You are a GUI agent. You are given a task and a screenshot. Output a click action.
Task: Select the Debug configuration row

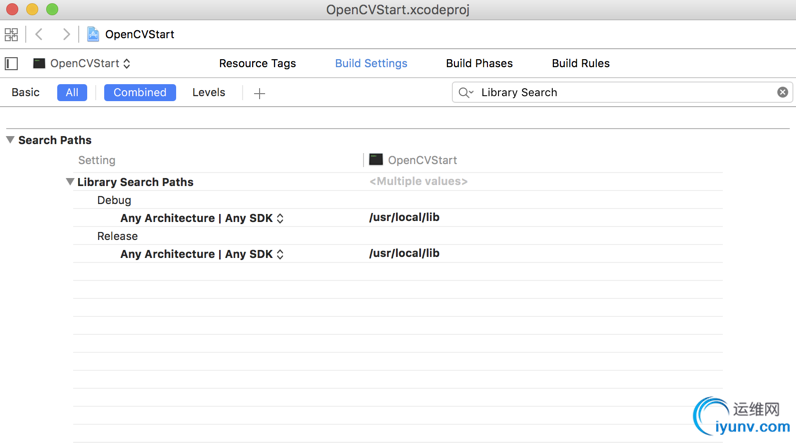397,200
